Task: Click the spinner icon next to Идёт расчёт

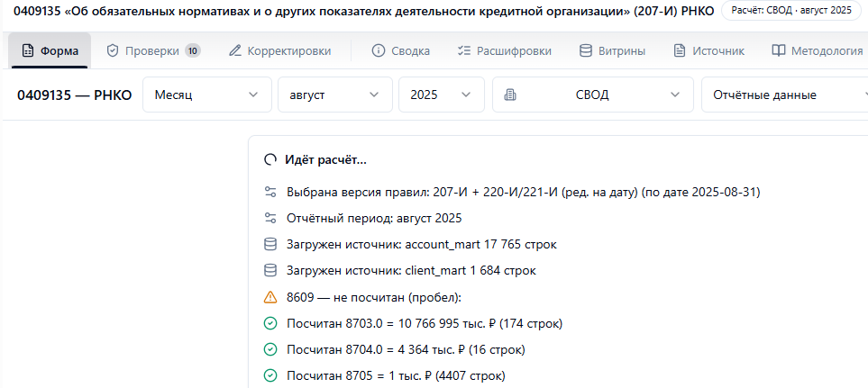Action: coord(270,160)
